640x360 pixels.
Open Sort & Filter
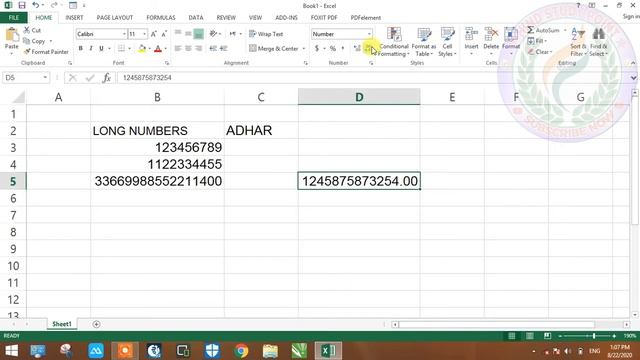pos(578,42)
